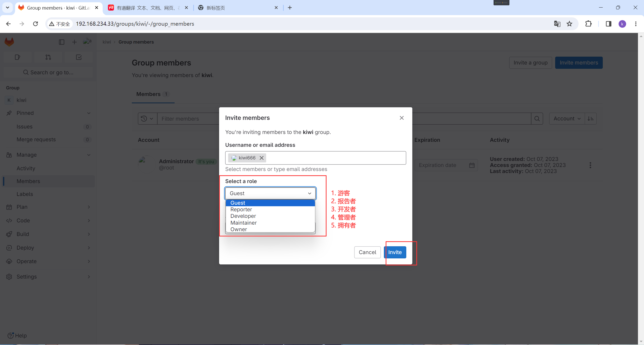Open a new browser tab
The image size is (644, 345).
click(290, 8)
